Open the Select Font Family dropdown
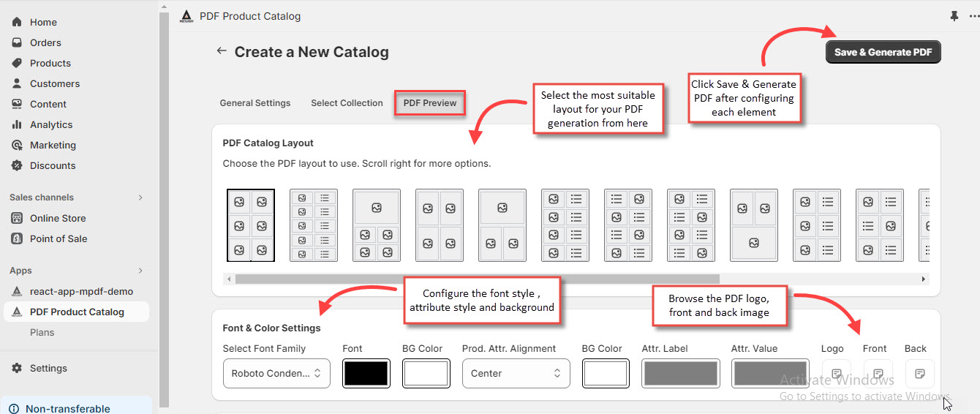This screenshot has height=414, width=980. point(276,373)
